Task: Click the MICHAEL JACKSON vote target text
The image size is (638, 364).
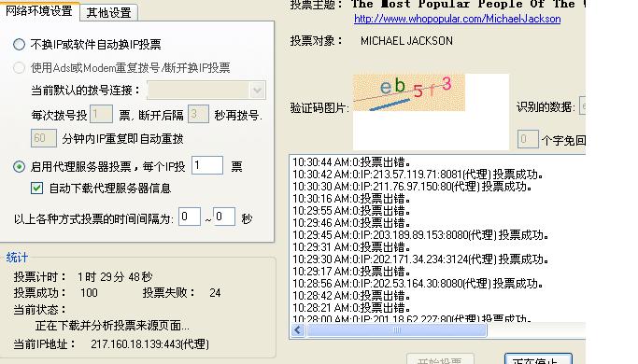Action: click(x=406, y=41)
